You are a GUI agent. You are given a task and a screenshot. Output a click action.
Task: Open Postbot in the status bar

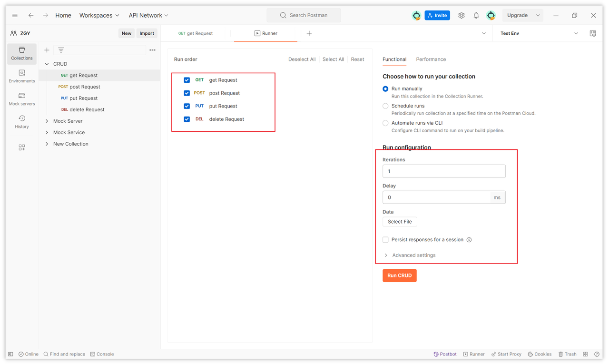coord(445,354)
